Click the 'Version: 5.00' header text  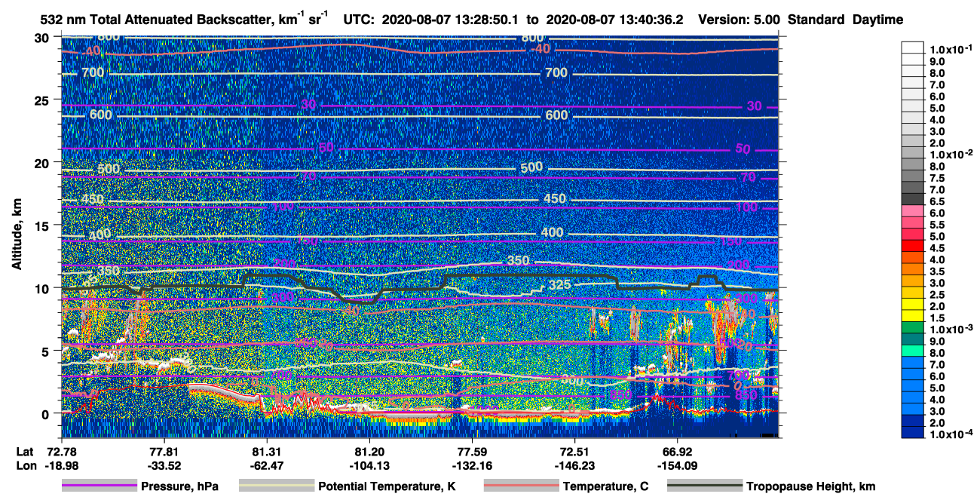click(x=739, y=20)
